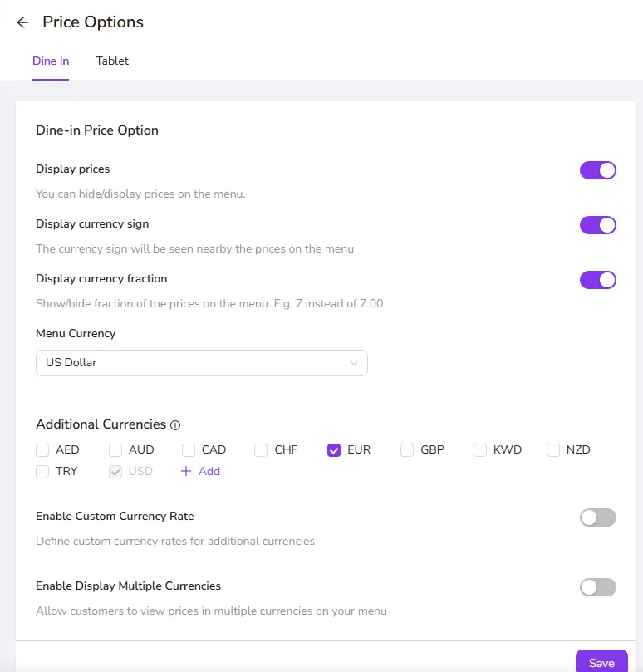The width and height of the screenshot is (643, 672).
Task: Select the Dine In tab
Action: pos(51,61)
